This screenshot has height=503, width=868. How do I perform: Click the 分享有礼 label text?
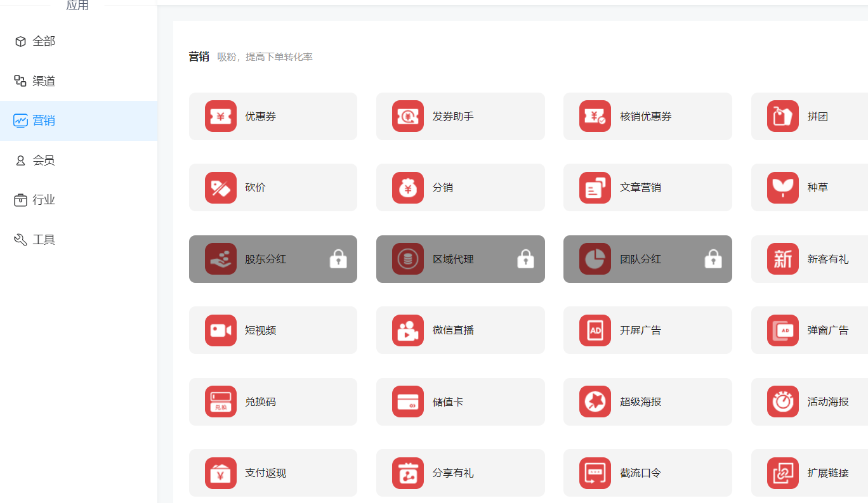point(453,473)
